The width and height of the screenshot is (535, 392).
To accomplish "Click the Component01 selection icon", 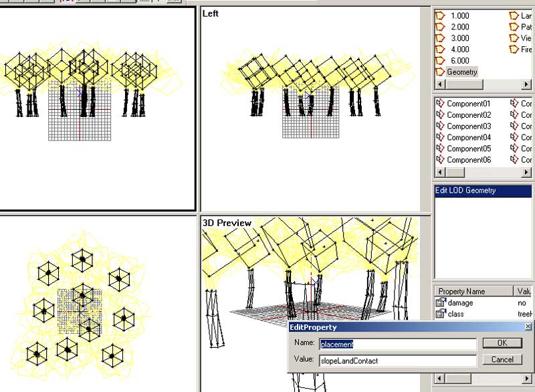I will [440, 104].
